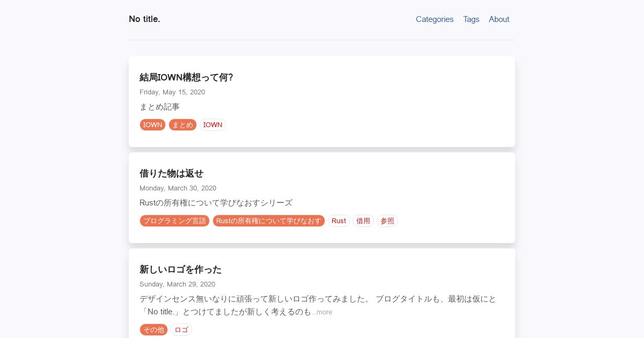The height and width of the screenshot is (338, 644).
Task: Open the post '新しいロゴを作った'
Action: (x=180, y=269)
